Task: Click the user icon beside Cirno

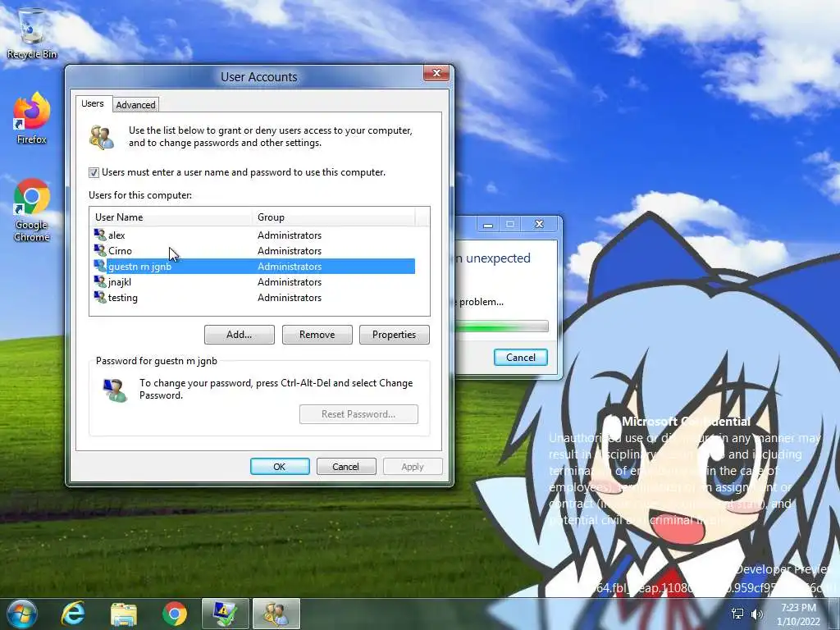Action: 100,250
